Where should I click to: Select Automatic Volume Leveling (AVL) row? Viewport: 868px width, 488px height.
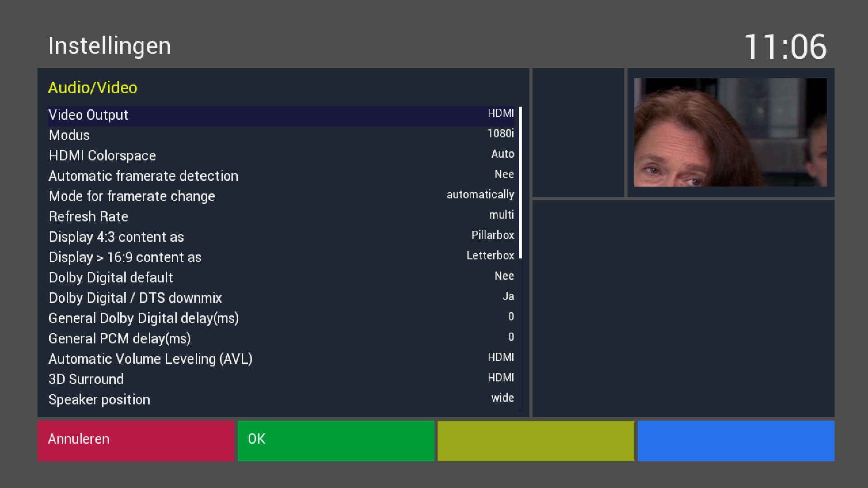280,359
